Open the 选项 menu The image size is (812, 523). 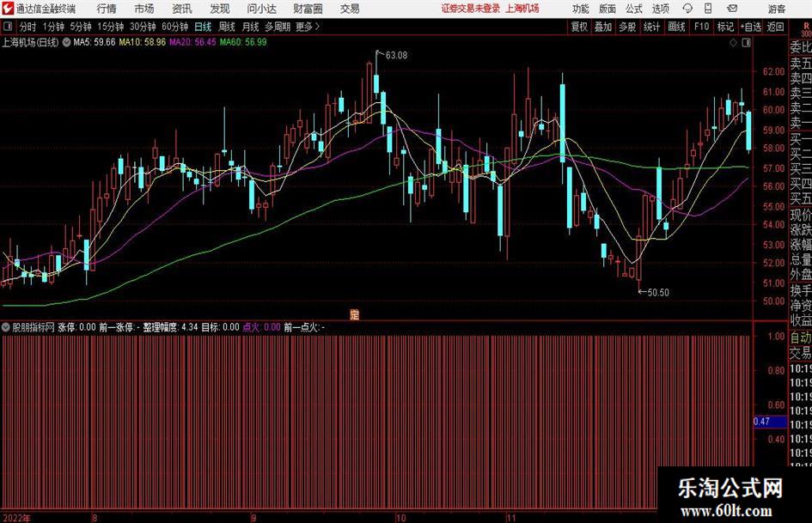click(x=660, y=9)
